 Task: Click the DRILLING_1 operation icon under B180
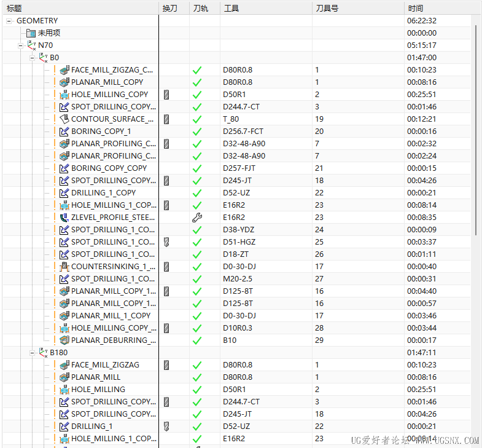coord(64,426)
